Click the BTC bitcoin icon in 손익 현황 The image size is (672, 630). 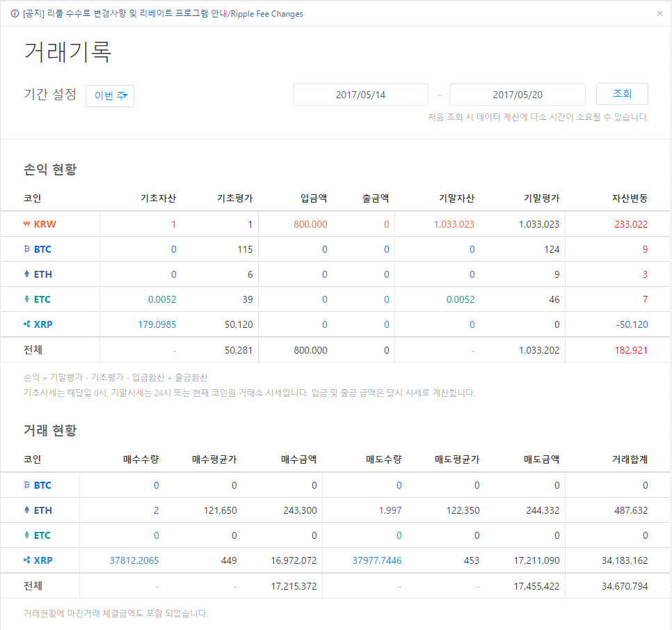[x=26, y=249]
